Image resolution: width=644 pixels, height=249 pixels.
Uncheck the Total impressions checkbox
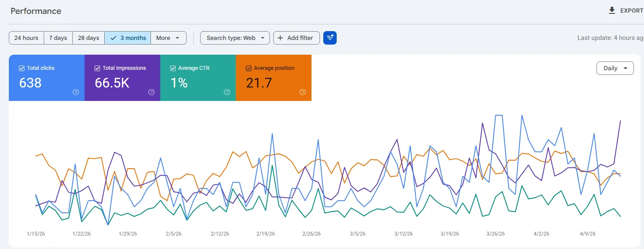coord(98,68)
